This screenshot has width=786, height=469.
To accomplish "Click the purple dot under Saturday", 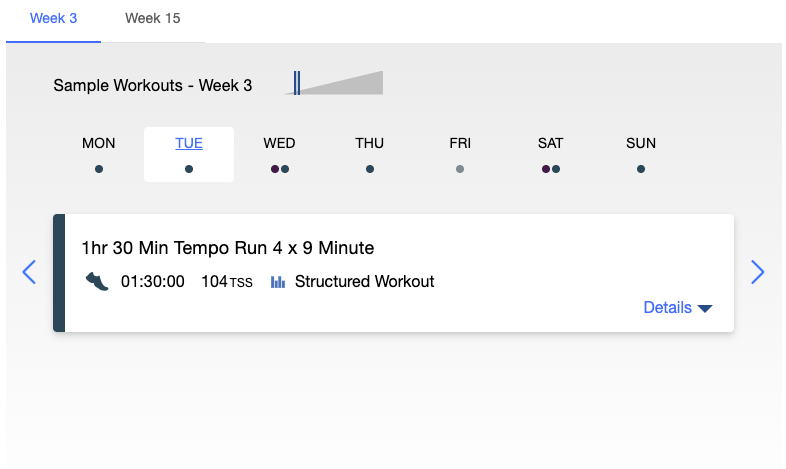I will pyautogui.click(x=546, y=169).
